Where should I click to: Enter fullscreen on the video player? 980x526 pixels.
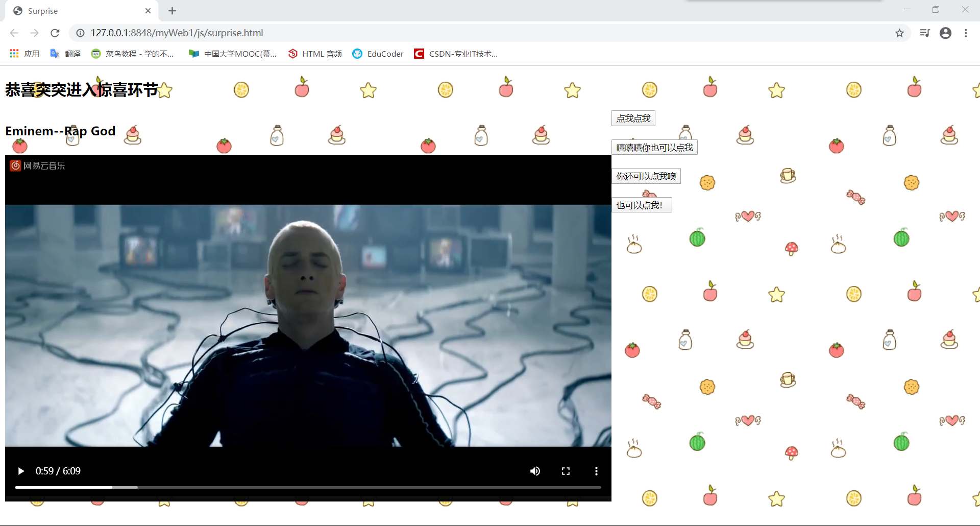(566, 471)
